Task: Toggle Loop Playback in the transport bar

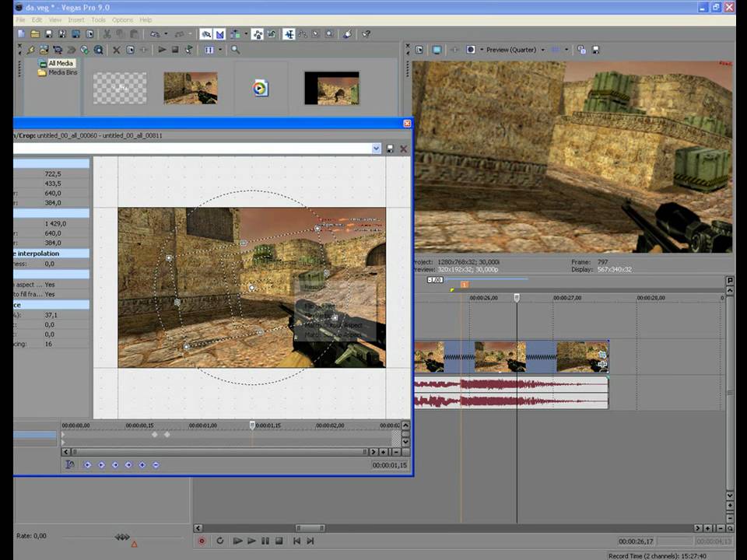Action: (219, 541)
